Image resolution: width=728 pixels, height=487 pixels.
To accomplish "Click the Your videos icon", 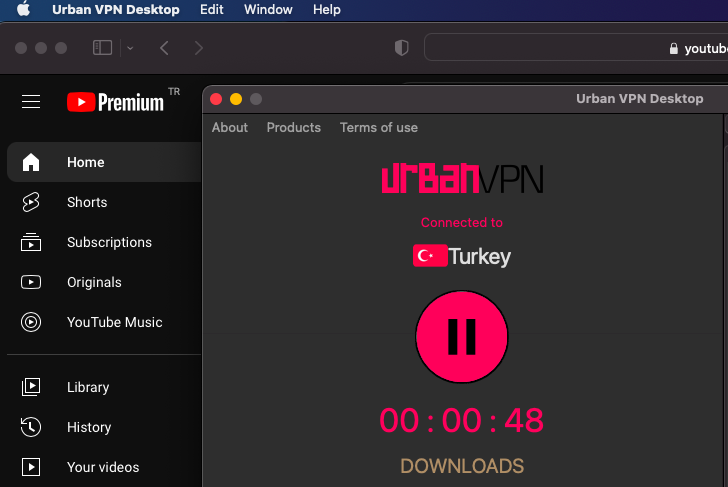I will click(x=31, y=467).
